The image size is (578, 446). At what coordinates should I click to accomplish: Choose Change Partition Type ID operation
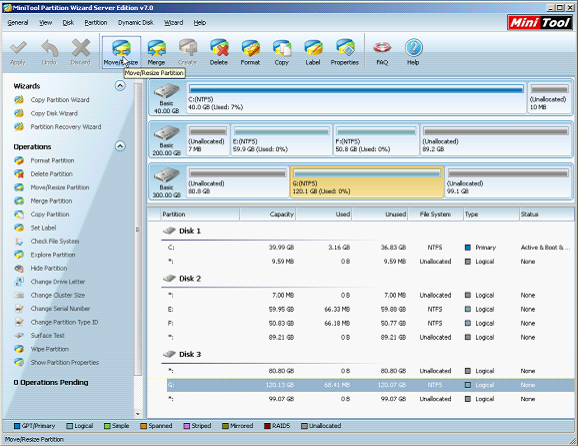(x=64, y=322)
